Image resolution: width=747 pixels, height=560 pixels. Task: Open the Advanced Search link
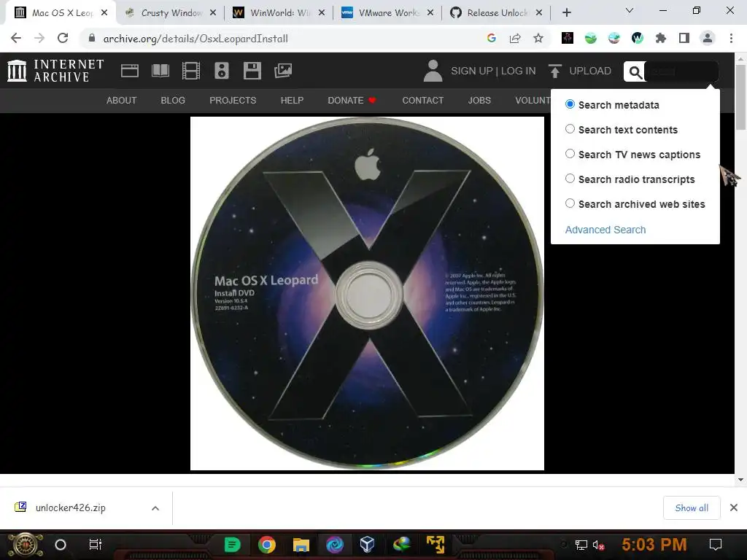point(605,230)
